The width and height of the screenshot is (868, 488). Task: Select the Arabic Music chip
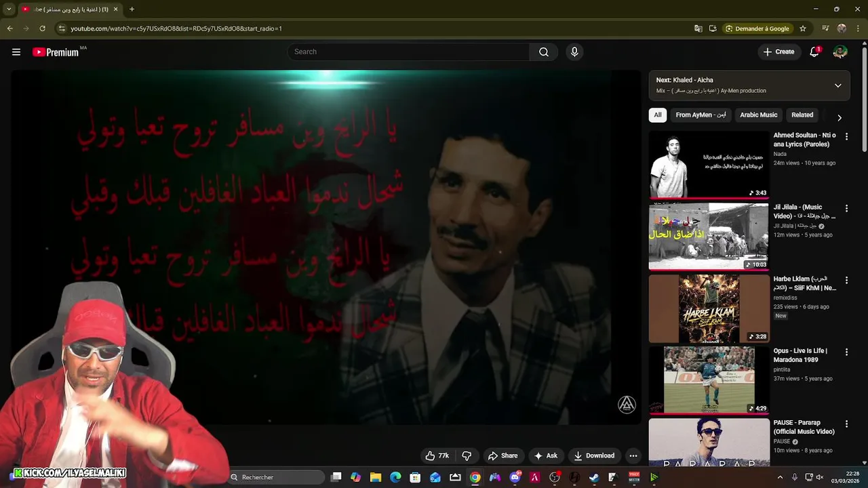[758, 115]
